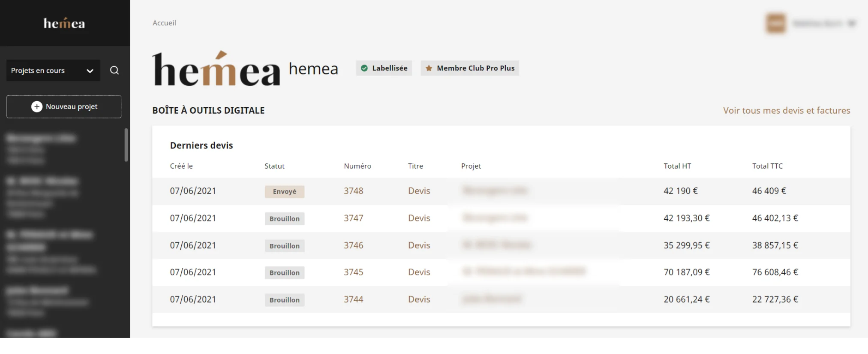868x354 pixels.
Task: Click total TTC value '38 857,15 €'
Action: pyautogui.click(x=775, y=245)
